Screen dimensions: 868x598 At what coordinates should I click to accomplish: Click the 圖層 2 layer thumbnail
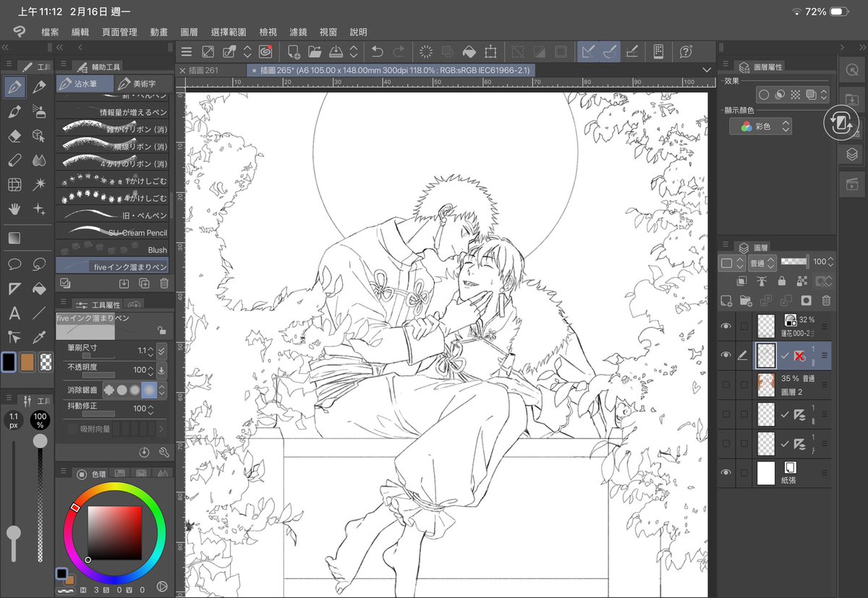(765, 384)
